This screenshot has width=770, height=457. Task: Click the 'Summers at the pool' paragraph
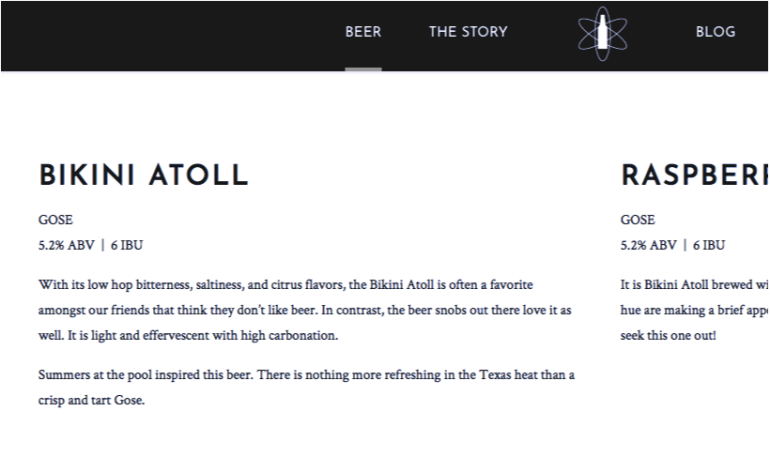pos(306,387)
